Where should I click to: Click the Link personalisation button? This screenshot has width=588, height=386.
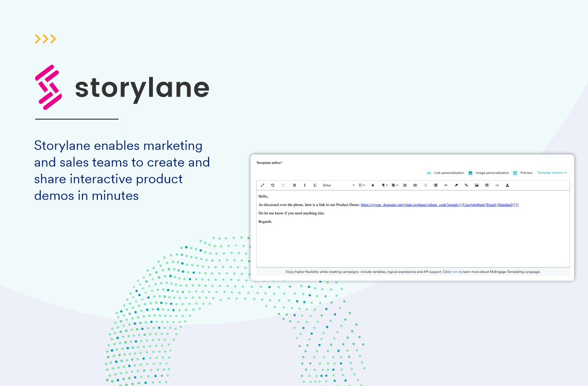[445, 173]
